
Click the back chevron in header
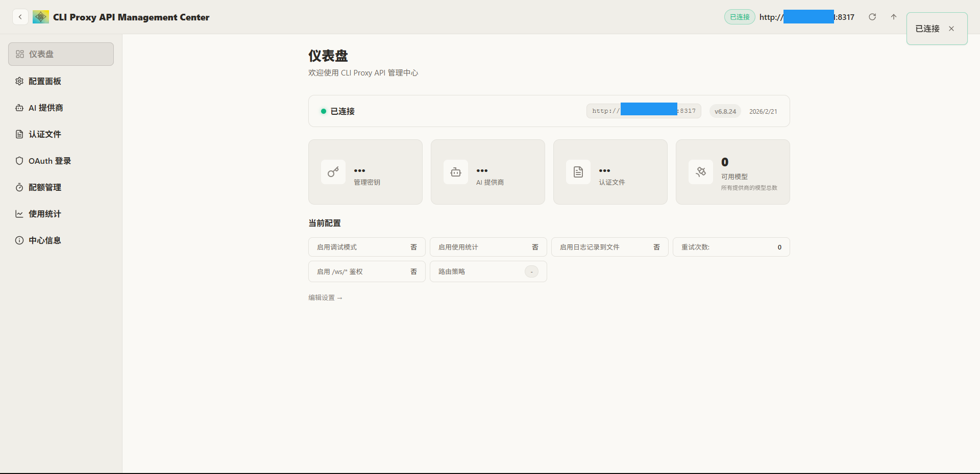pos(20,17)
